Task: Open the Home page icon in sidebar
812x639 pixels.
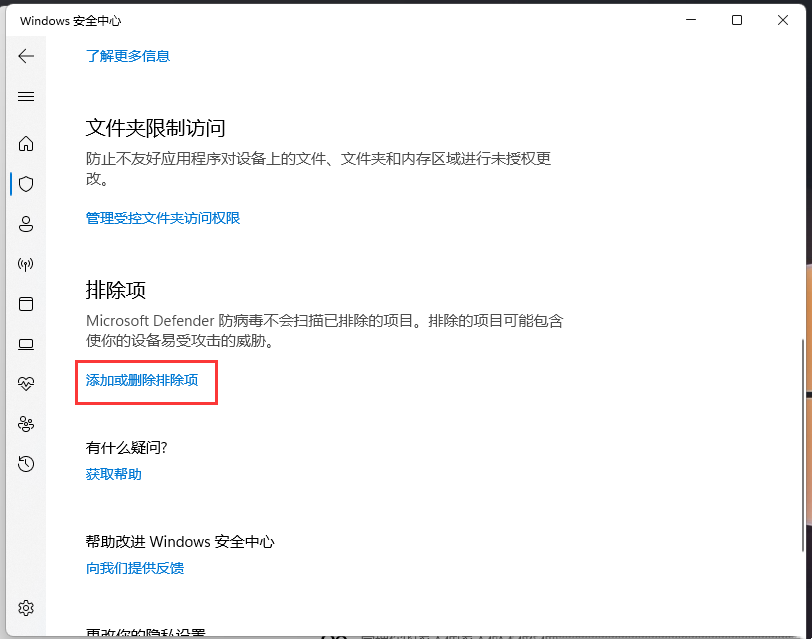Action: point(26,143)
